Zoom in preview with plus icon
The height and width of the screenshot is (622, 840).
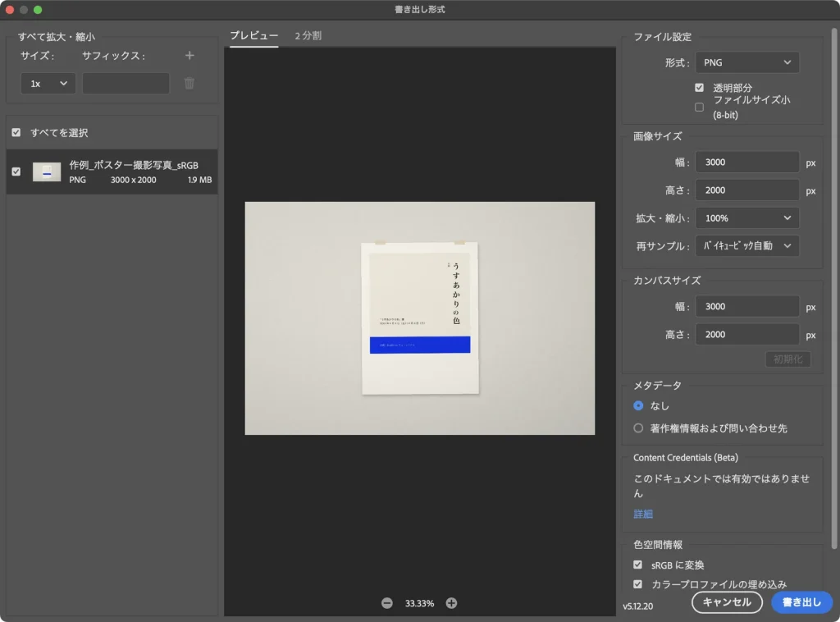[452, 603]
